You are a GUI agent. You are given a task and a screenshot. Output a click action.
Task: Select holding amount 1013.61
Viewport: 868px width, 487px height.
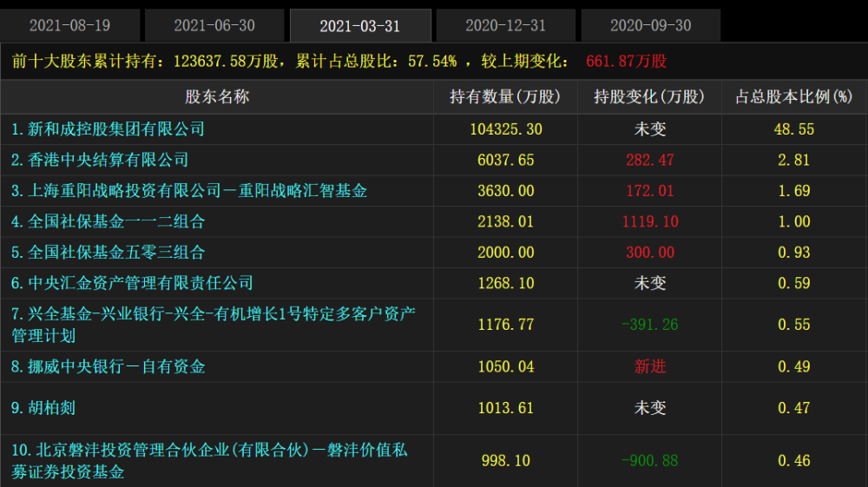(506, 408)
